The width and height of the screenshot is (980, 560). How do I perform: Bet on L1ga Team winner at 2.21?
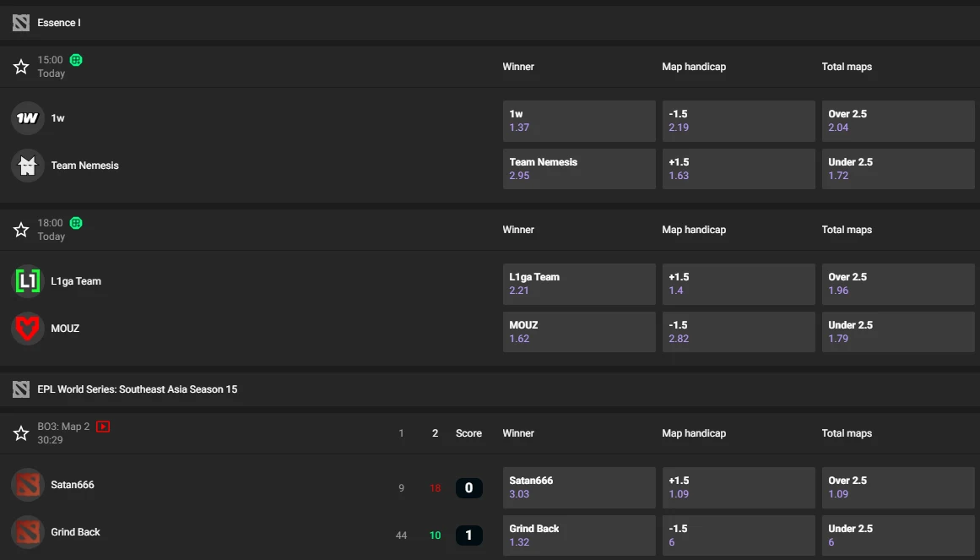click(579, 284)
